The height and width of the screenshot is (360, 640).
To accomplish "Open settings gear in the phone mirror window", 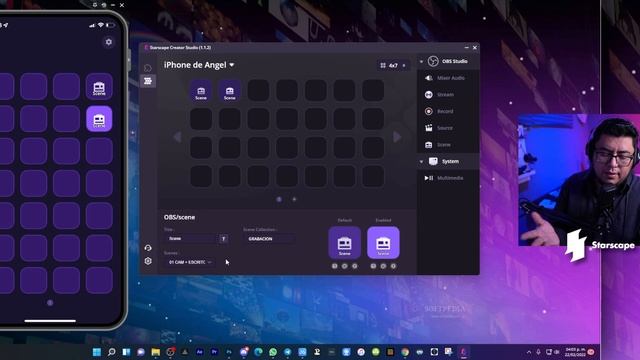I will pos(109,42).
